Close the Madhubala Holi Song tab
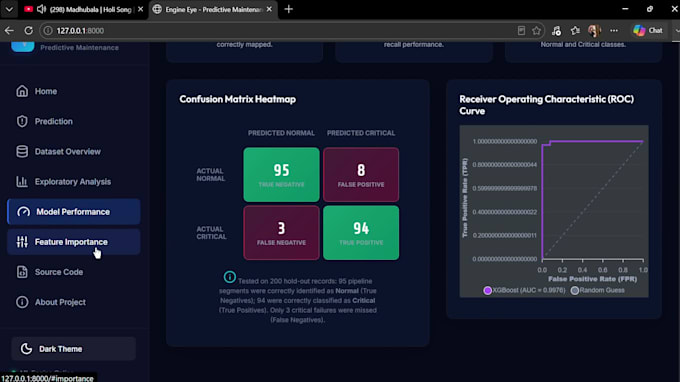The image size is (680, 382). 141,9
